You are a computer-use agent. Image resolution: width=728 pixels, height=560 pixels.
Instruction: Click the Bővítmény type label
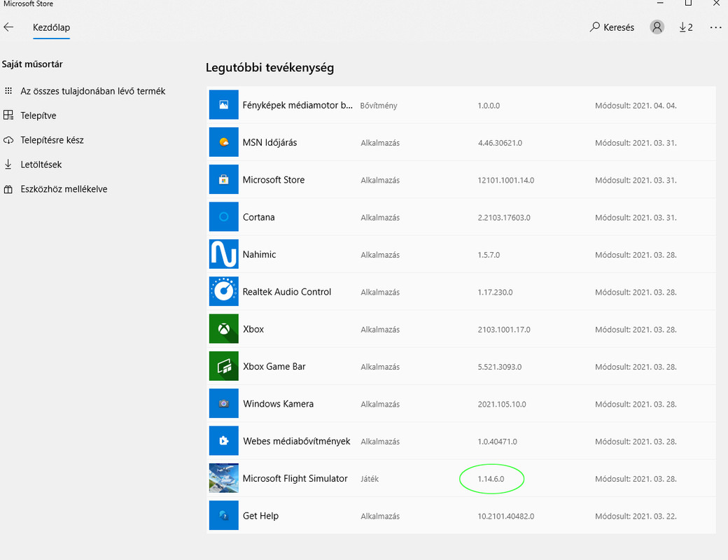click(379, 106)
